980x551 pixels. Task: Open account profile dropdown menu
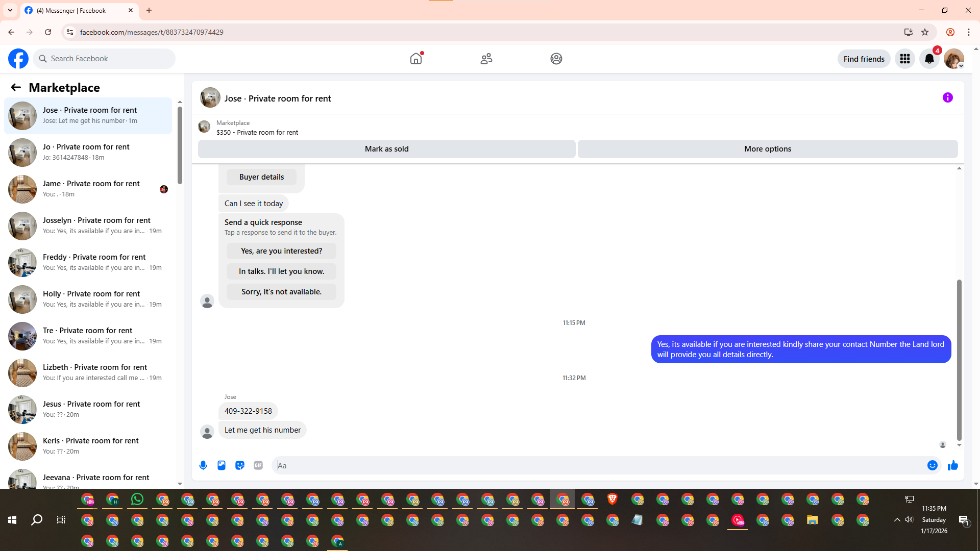click(953, 59)
